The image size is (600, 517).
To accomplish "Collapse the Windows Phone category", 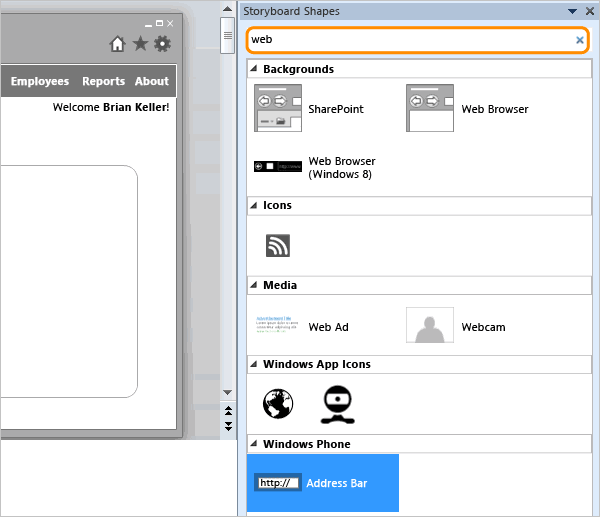I will pos(253,444).
